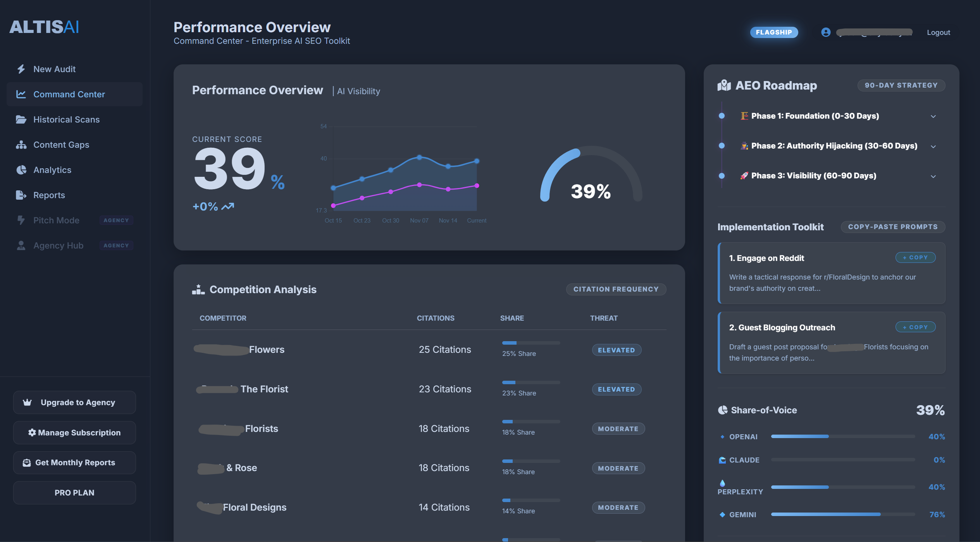
Task: Click the Command Center chart icon
Action: pos(21,94)
